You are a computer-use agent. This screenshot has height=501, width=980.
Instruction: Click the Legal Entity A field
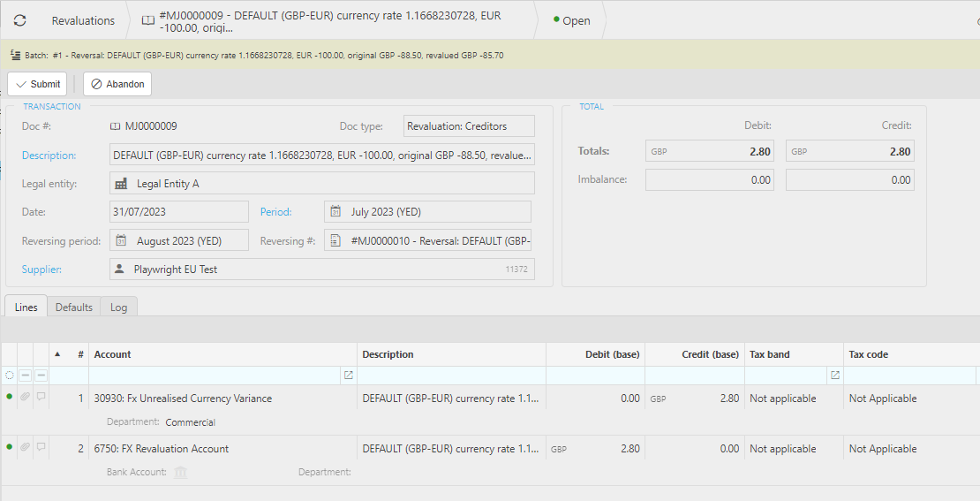(322, 183)
